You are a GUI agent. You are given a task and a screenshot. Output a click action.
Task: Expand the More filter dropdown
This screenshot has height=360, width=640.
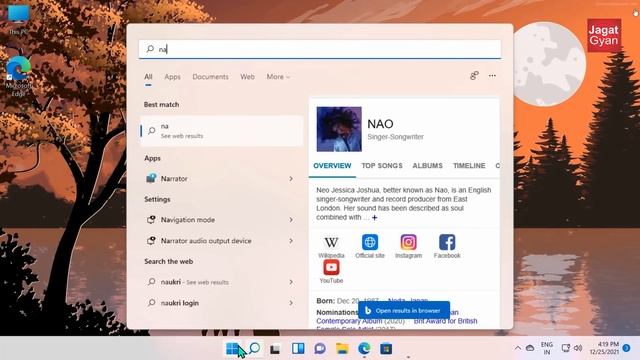278,77
